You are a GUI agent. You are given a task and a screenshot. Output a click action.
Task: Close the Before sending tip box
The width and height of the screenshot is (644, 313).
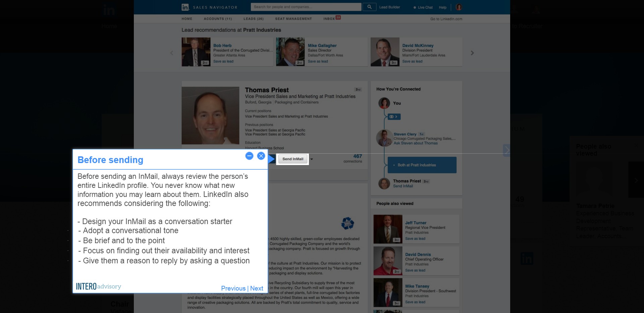[x=261, y=156]
